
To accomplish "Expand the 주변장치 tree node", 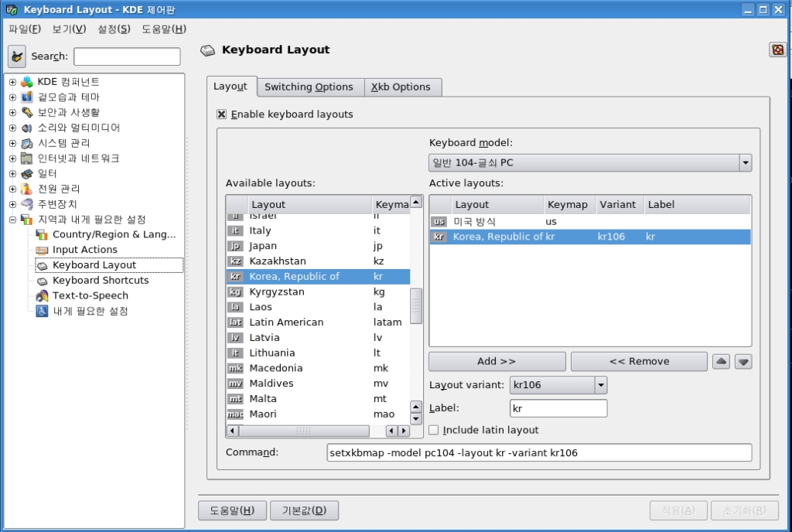I will pyautogui.click(x=12, y=204).
